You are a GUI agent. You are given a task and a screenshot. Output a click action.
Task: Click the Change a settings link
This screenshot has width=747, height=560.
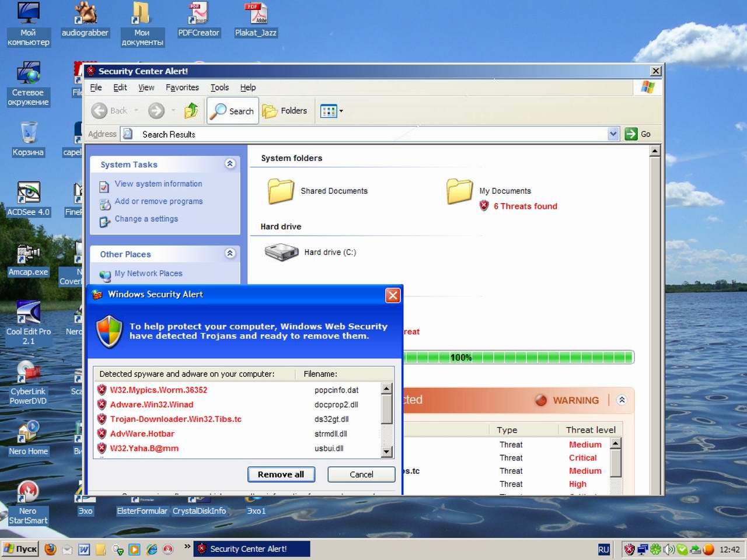pos(146,219)
